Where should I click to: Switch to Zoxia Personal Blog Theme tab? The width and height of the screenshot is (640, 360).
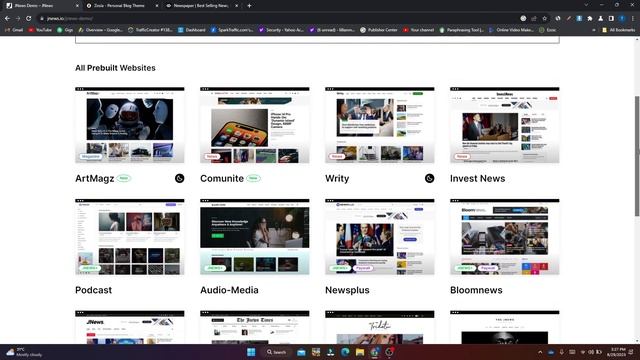coord(122,6)
